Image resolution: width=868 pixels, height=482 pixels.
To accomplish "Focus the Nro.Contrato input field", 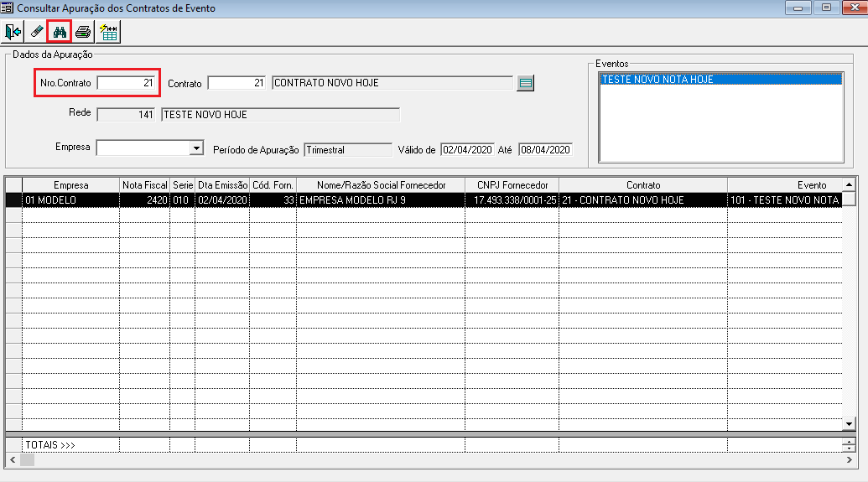I will coord(127,83).
